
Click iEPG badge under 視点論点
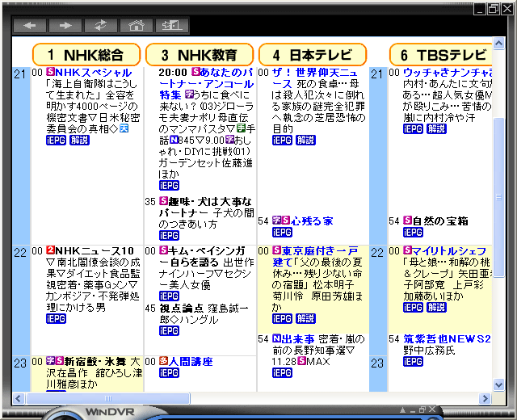[x=169, y=330]
